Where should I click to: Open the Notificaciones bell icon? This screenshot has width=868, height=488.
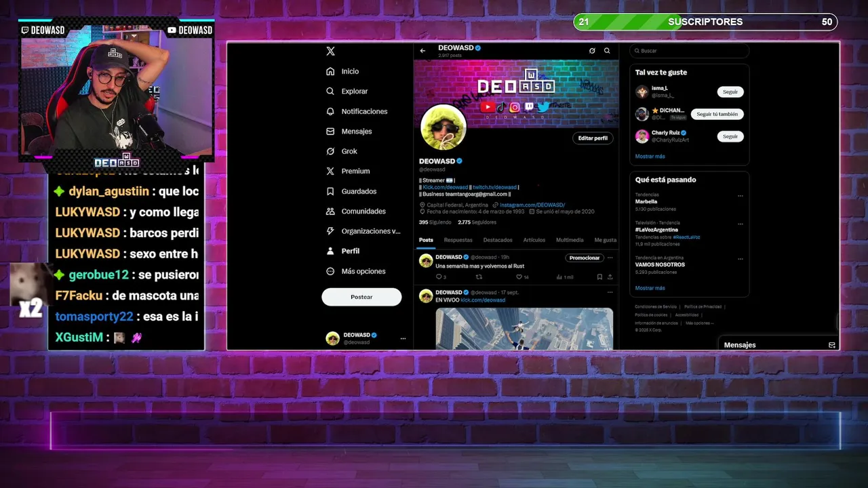[330, 111]
